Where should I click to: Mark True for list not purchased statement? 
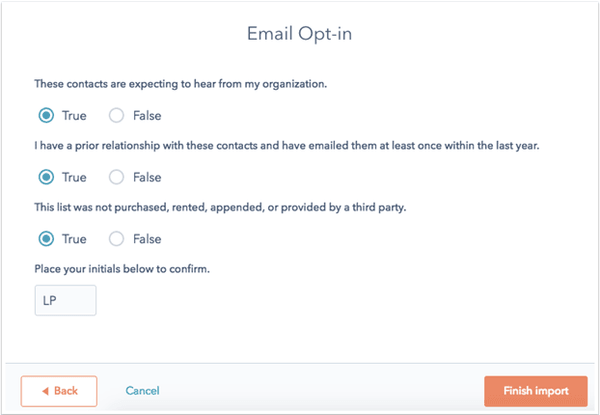click(45, 239)
